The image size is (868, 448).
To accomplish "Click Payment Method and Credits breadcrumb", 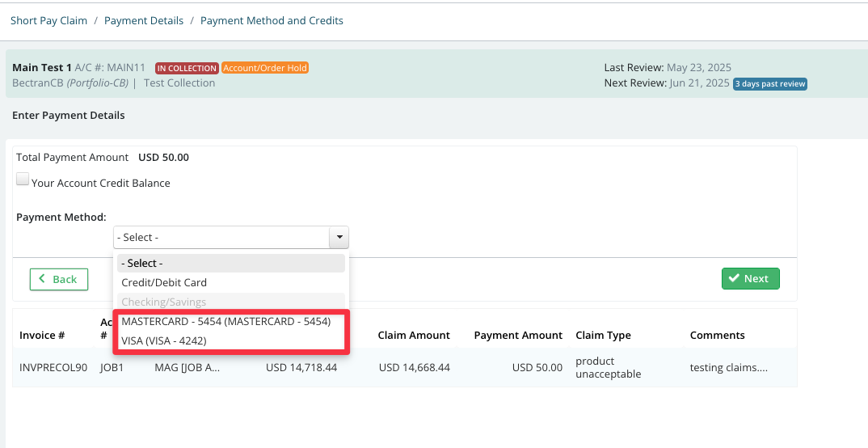I will 272,20.
